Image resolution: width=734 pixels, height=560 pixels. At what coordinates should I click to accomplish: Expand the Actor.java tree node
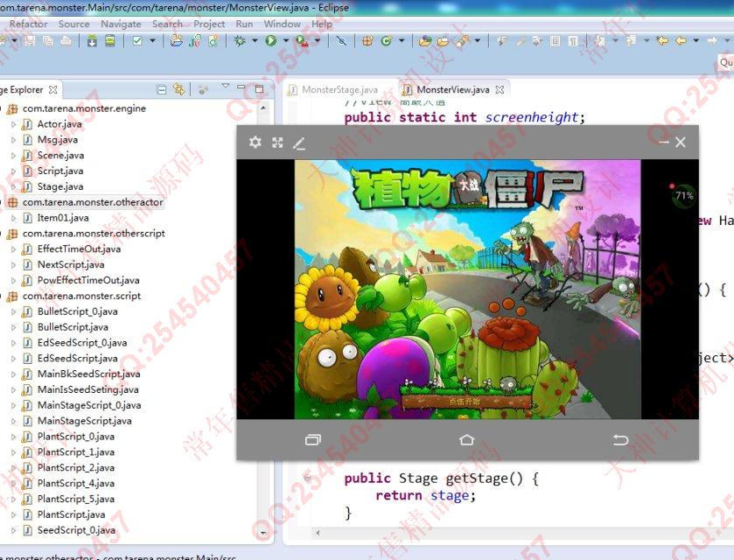(14, 124)
